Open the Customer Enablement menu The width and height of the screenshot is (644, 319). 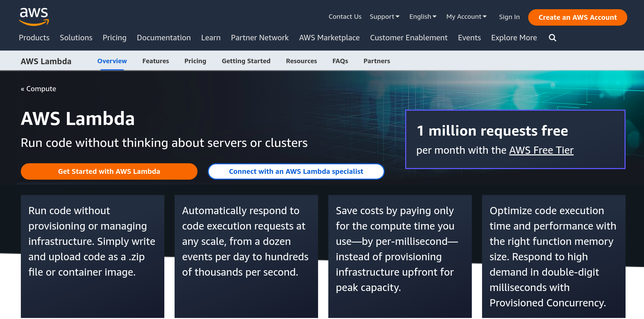tap(409, 38)
